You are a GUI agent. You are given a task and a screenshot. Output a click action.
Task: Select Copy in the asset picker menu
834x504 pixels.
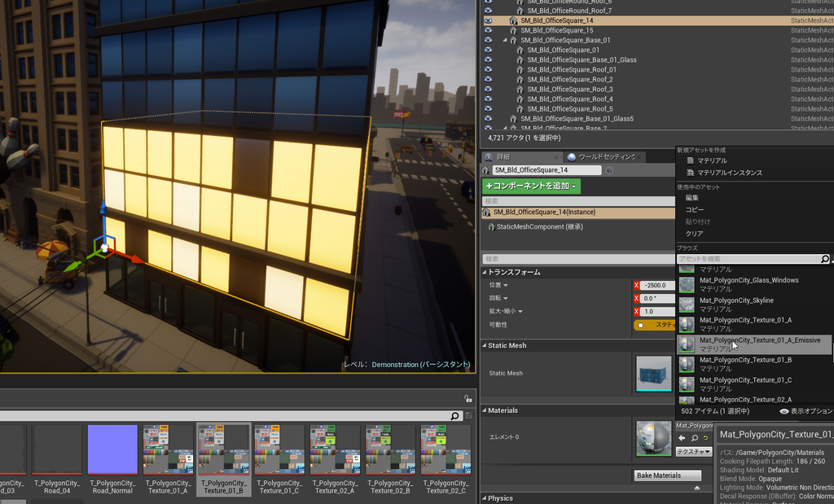pos(694,210)
